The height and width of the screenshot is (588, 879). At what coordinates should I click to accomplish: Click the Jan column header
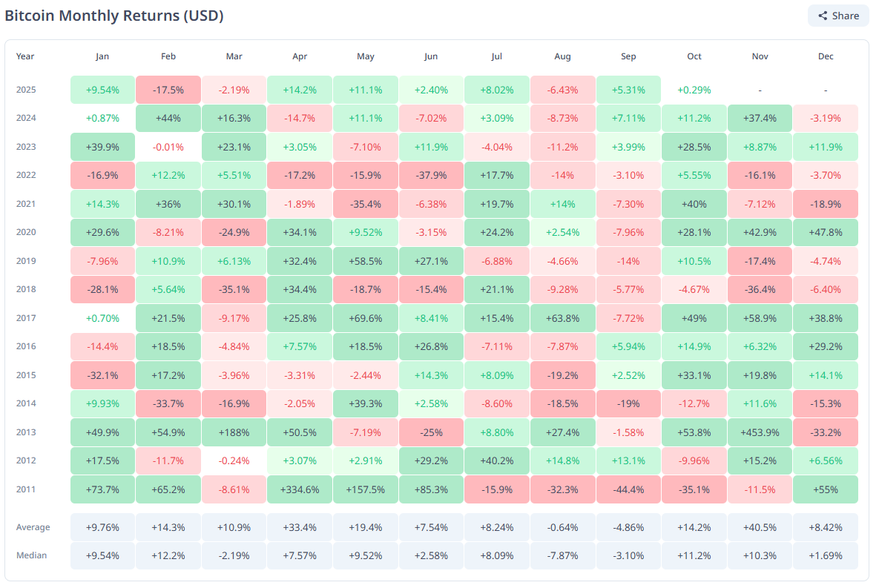[102, 56]
